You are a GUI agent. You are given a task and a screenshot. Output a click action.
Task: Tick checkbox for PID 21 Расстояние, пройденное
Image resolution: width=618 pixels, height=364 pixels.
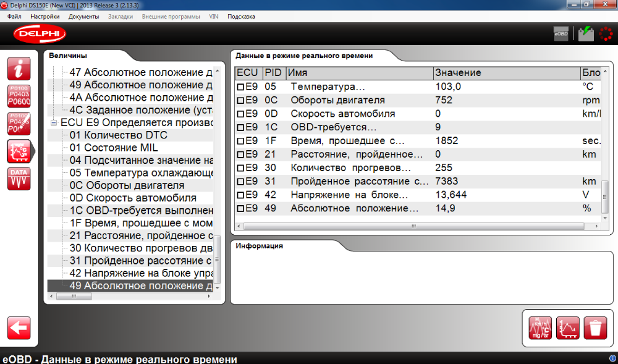tap(240, 154)
